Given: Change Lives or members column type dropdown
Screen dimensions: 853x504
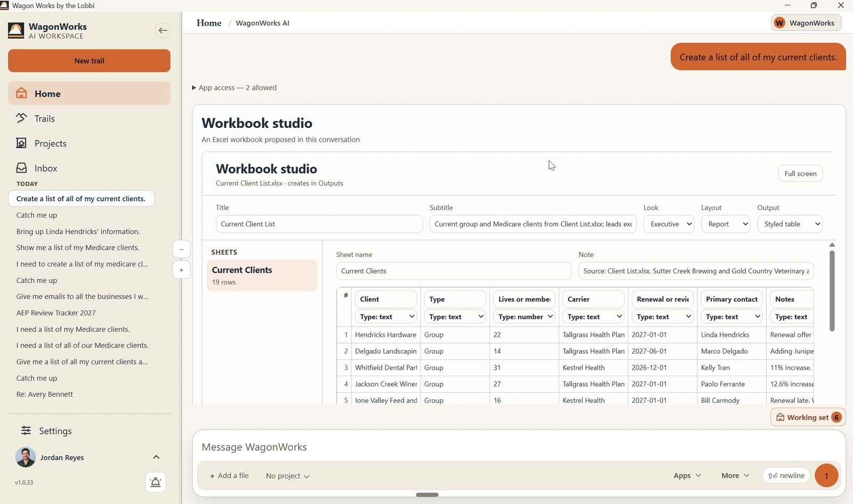Looking at the screenshot, I should coord(524,316).
